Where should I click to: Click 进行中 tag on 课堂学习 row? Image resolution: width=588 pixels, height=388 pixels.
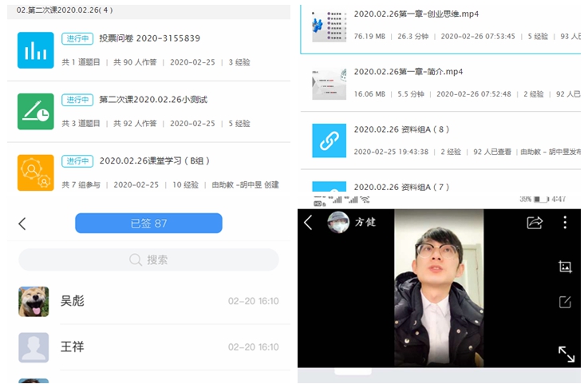(77, 160)
